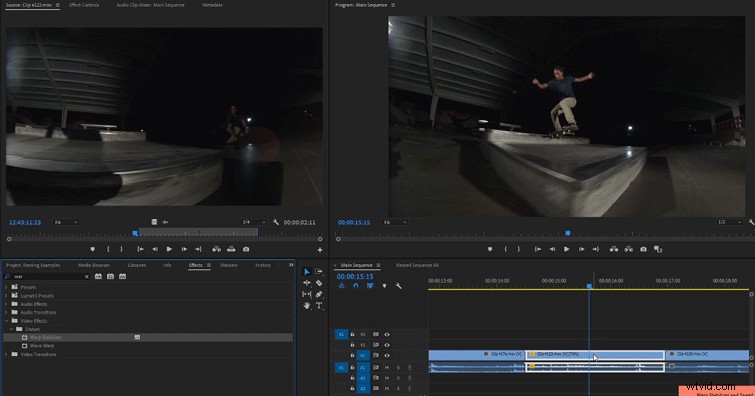Switch to Nested Sequence 04 tab
The width and height of the screenshot is (755, 396).
coord(417,265)
